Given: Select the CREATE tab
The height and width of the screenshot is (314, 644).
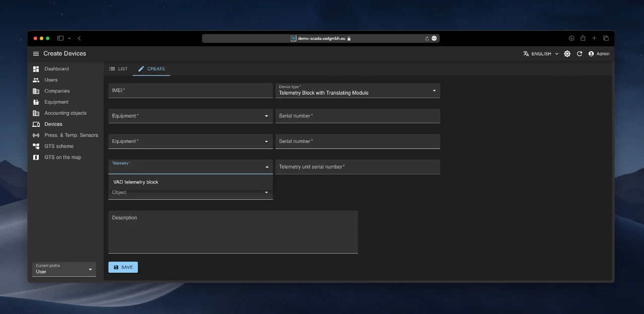Looking at the screenshot, I should pos(151,69).
